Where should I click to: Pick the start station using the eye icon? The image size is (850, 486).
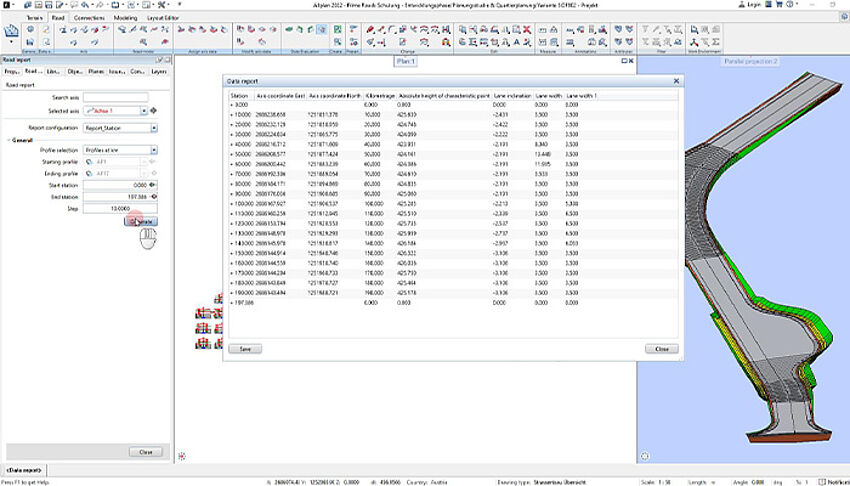point(153,185)
